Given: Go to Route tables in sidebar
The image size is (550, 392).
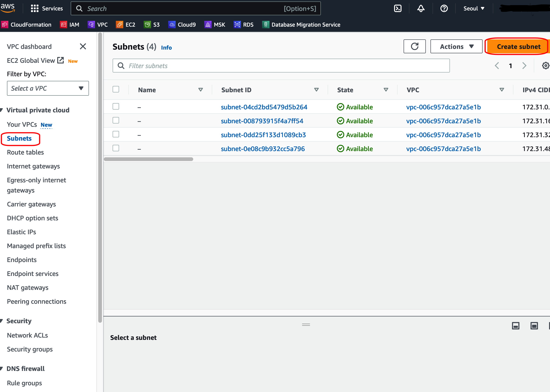Looking at the screenshot, I should 25,152.
